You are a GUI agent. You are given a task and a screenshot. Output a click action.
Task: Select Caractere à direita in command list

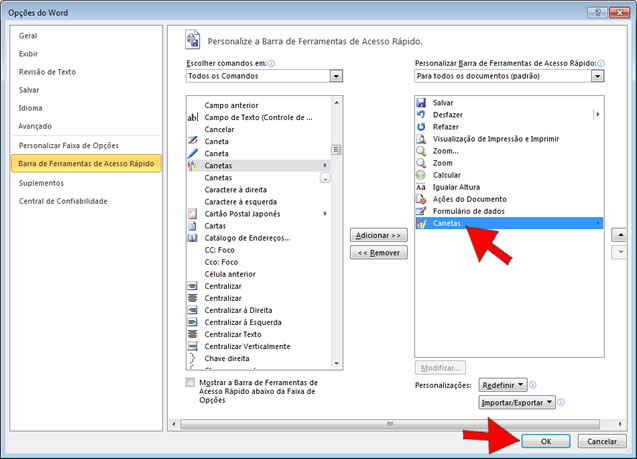(x=258, y=190)
